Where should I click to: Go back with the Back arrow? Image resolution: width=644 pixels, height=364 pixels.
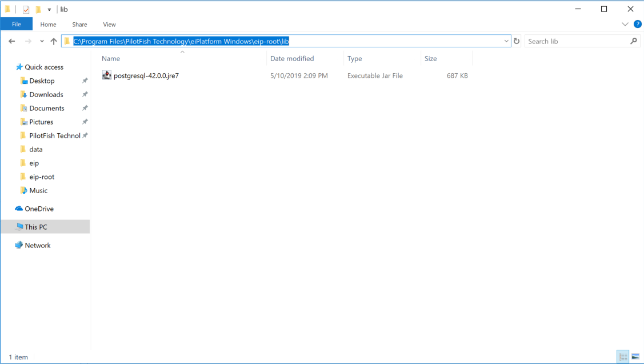(x=12, y=41)
